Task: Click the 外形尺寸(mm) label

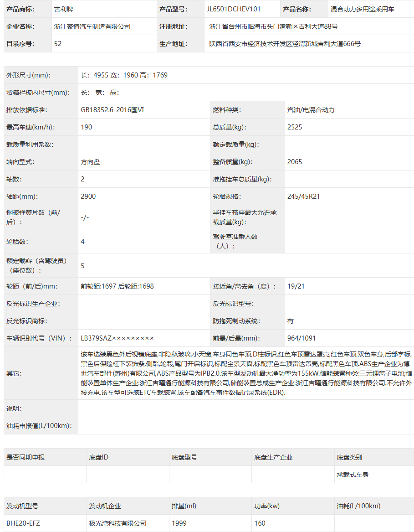Action: coord(29,75)
